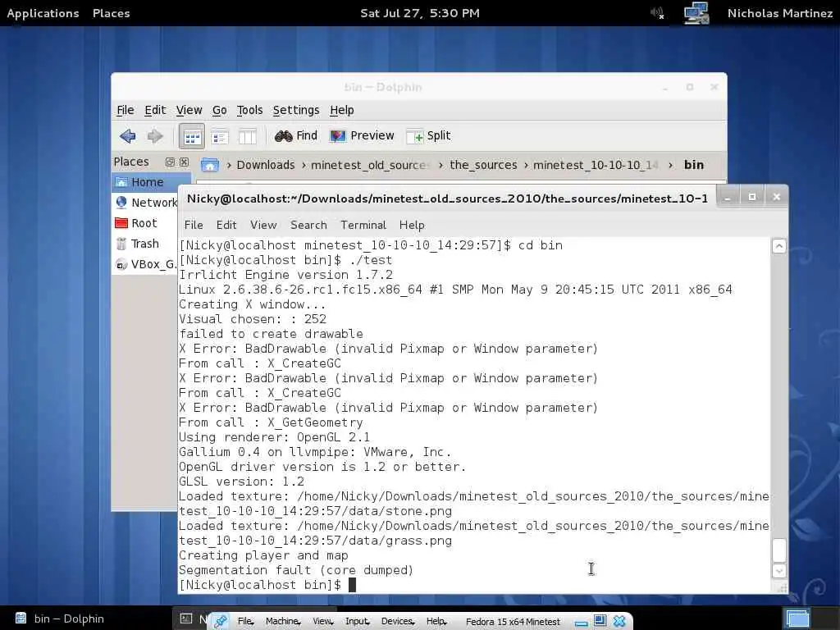Viewport: 840px width, 630px height.
Task: Open terminal View menu
Action: pos(263,225)
